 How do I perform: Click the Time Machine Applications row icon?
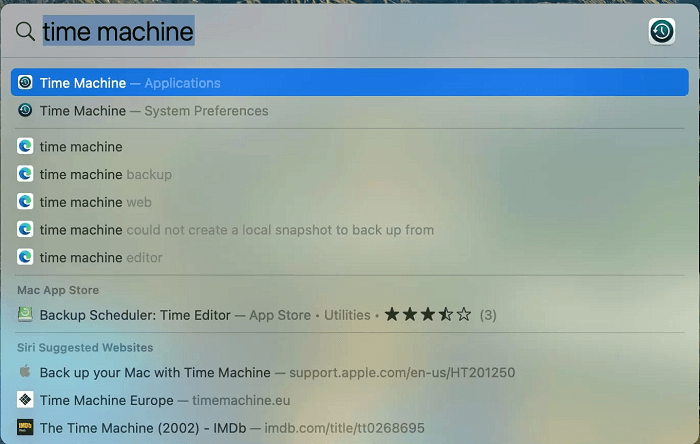point(25,83)
